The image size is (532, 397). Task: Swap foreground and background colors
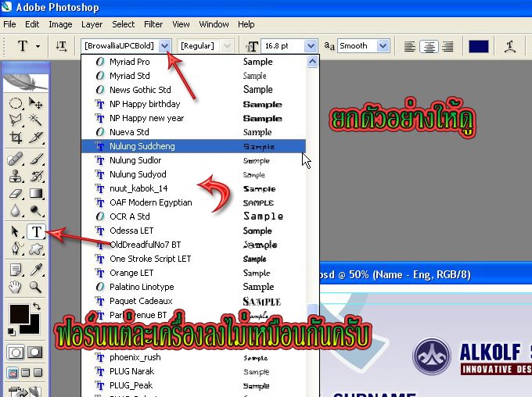tap(37, 306)
